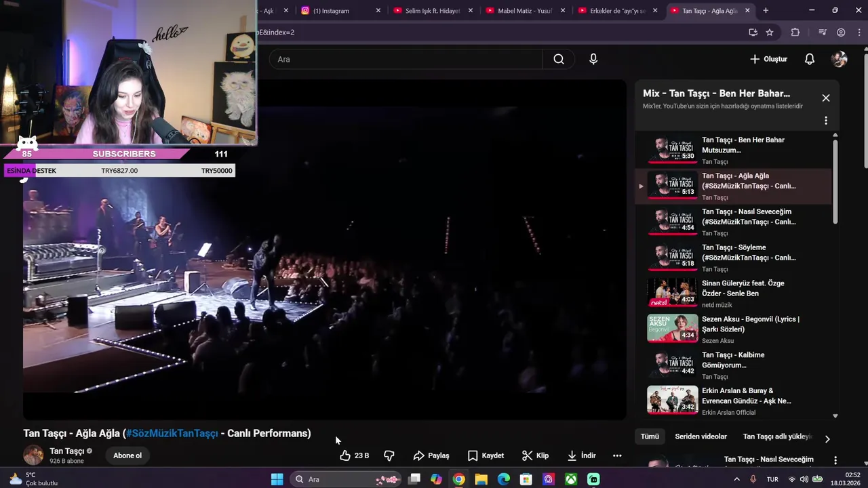Switch to the Mabel Matiz - Yusuf tab
This screenshot has height=488, width=868.
517,11
